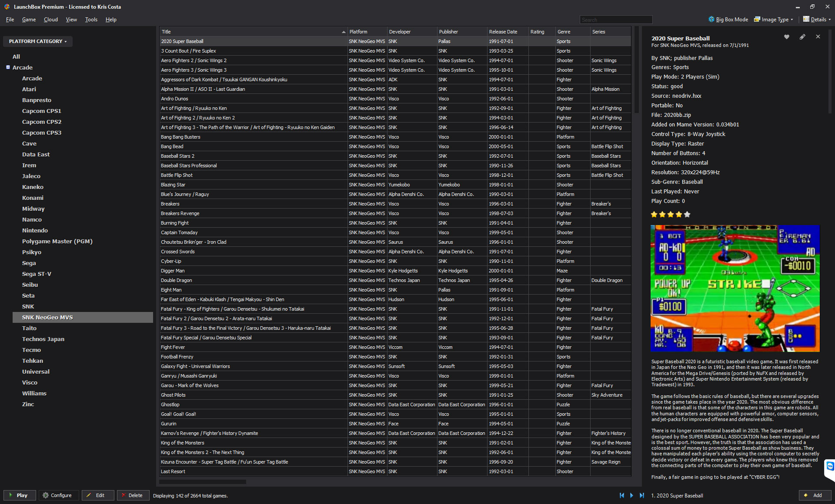The width and height of the screenshot is (835, 504).
Task: Select the Last Resort game row
Action: [395, 471]
